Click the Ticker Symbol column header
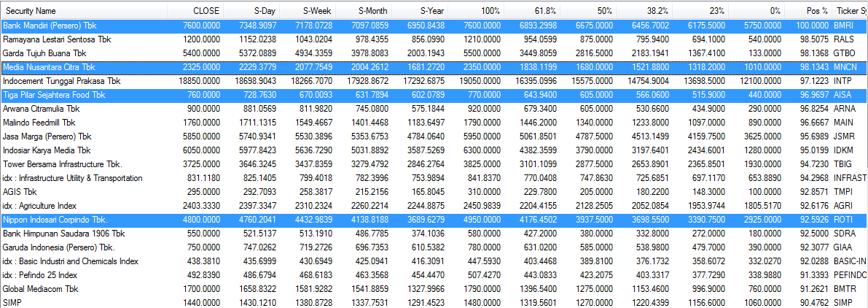The width and height of the screenshot is (868, 308). point(849,10)
